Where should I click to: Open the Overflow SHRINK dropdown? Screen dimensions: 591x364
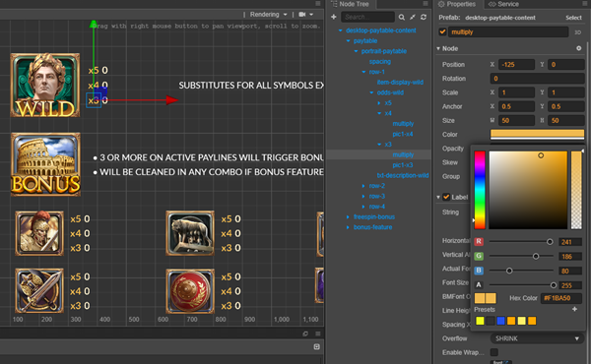(537, 338)
